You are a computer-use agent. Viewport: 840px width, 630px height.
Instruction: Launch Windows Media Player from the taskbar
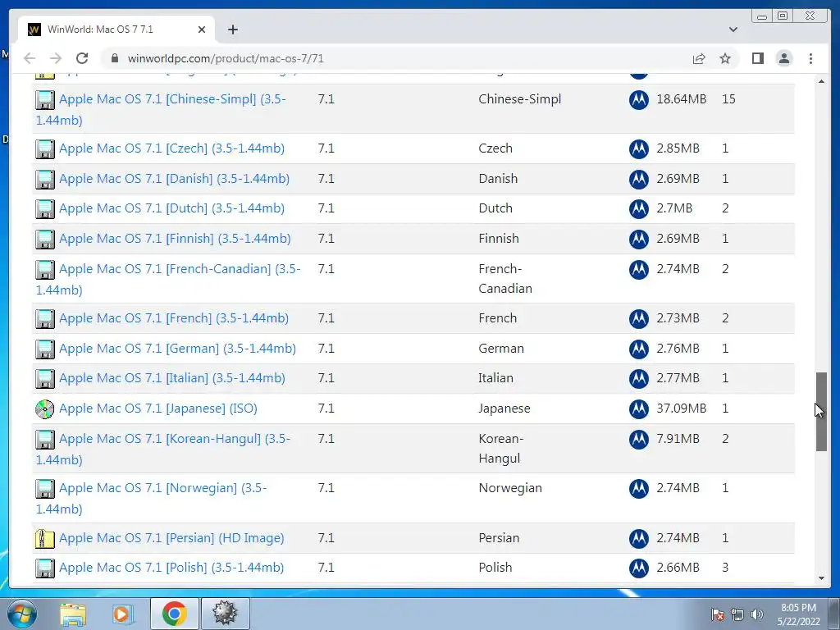click(x=122, y=614)
